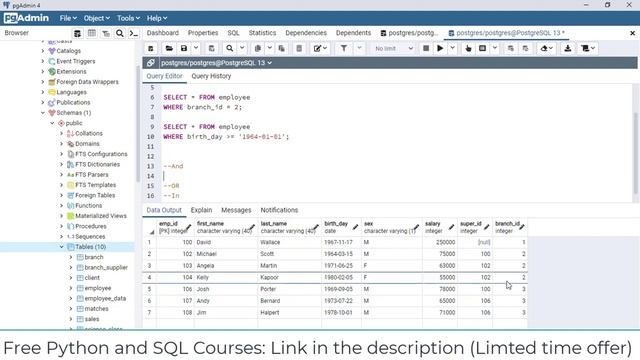640x360 pixels.
Task: Open the Edit pencil dropdown in toolbar
Action: 320,48
